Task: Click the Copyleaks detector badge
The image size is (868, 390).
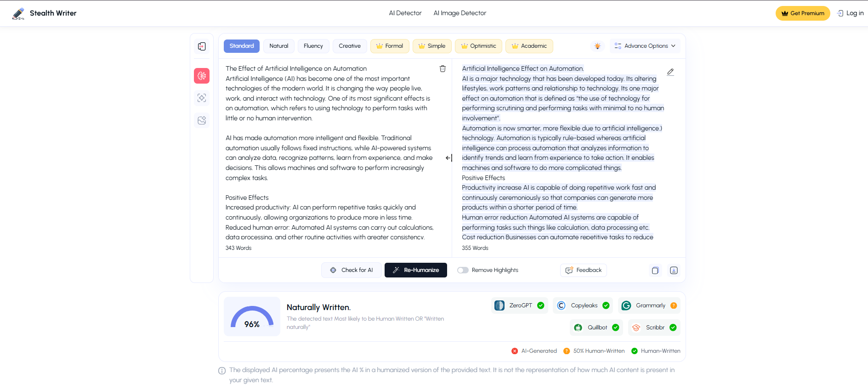Action: pos(583,305)
